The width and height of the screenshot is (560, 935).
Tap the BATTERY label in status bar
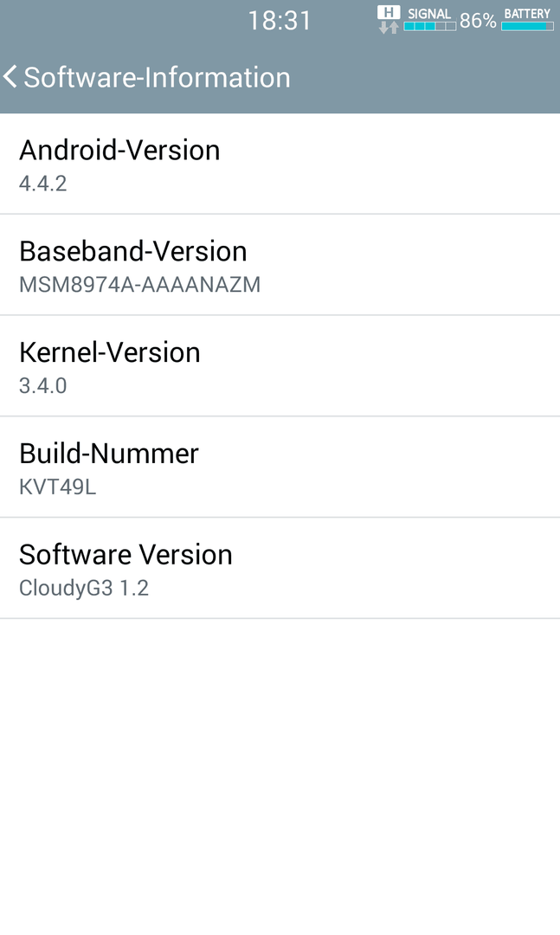tap(527, 14)
